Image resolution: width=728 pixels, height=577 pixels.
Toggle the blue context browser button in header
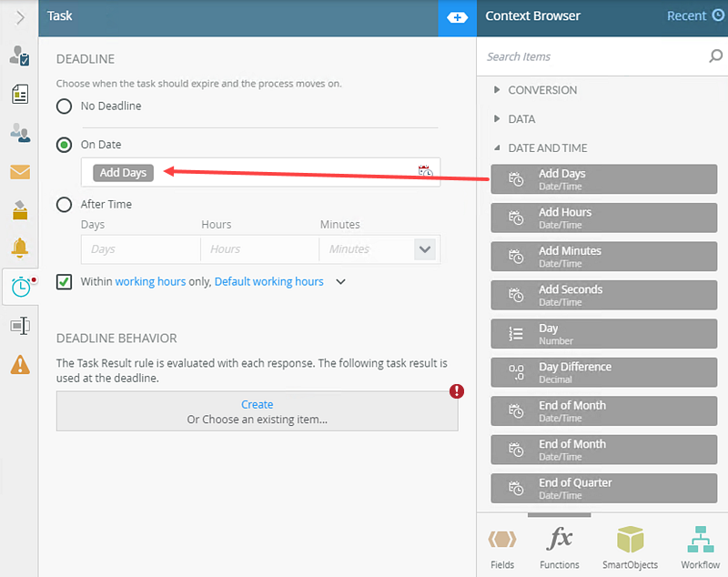pos(457,17)
